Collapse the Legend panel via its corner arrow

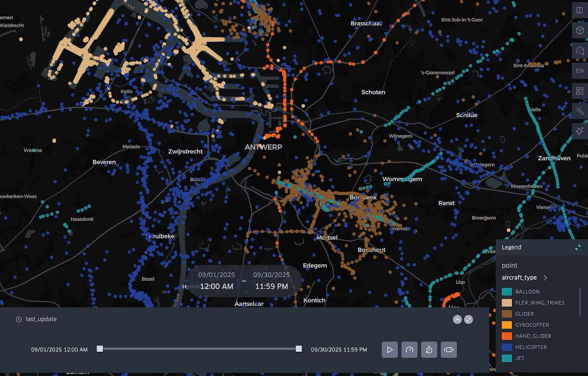click(x=578, y=247)
